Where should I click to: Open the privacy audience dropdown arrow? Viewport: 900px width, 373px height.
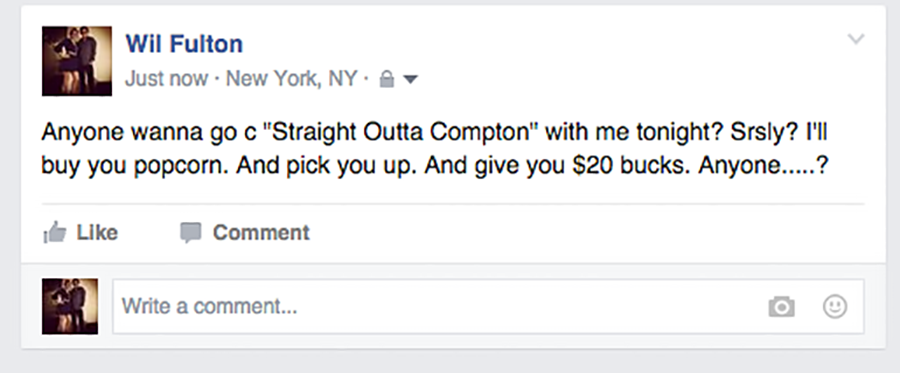tap(410, 79)
